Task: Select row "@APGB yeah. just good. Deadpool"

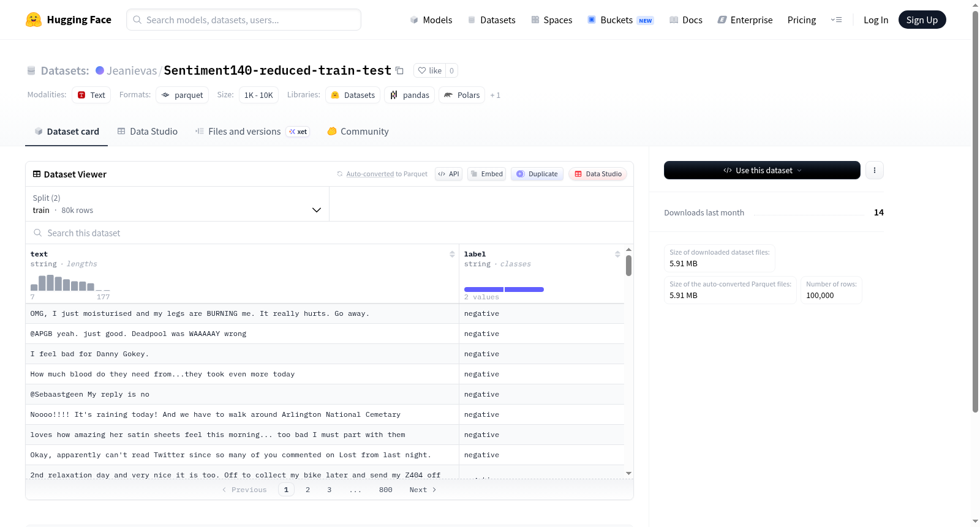Action: point(325,334)
